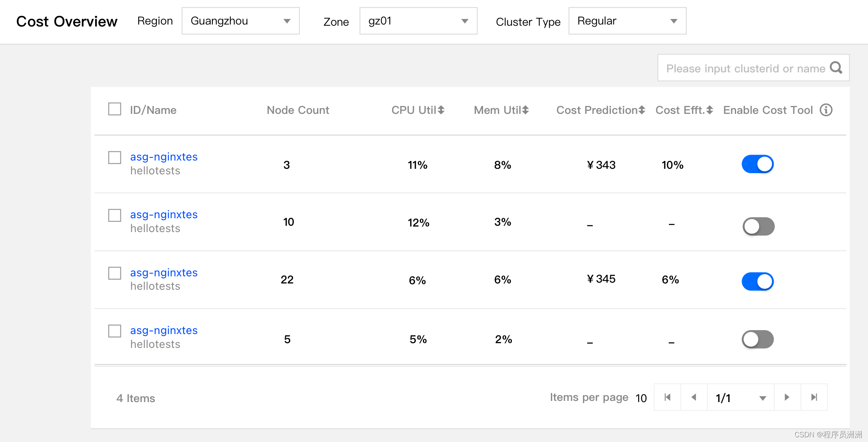Open the Zone dropdown showing gz01

418,21
